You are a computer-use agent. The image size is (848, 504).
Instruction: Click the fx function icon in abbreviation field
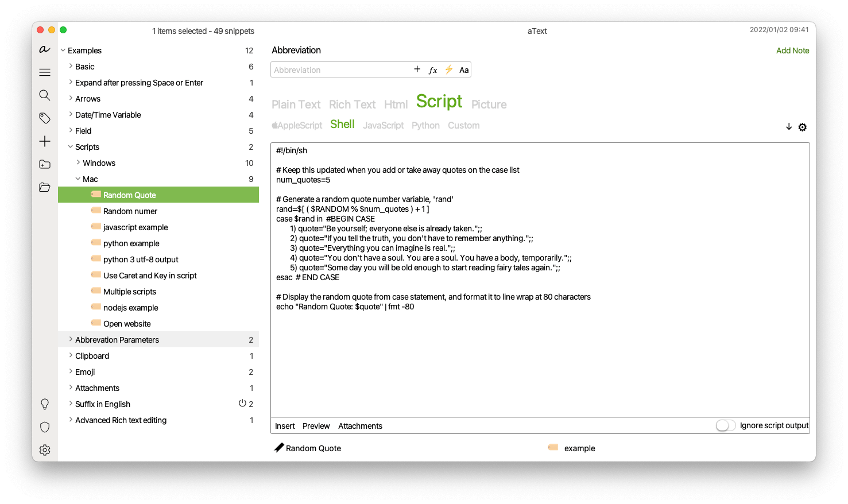pyautogui.click(x=433, y=70)
